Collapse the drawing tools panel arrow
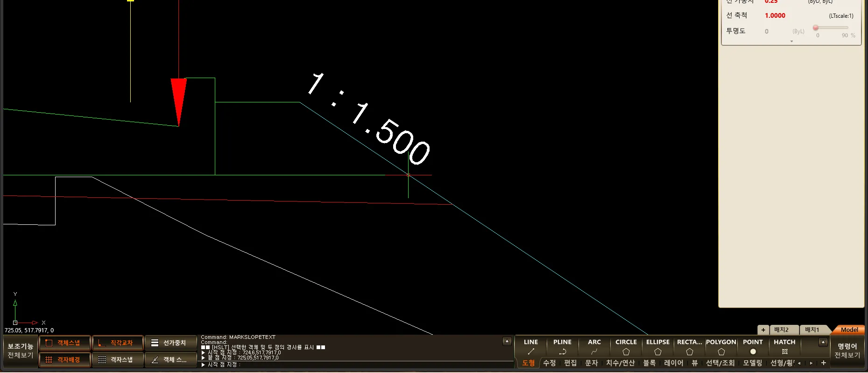 point(823,342)
